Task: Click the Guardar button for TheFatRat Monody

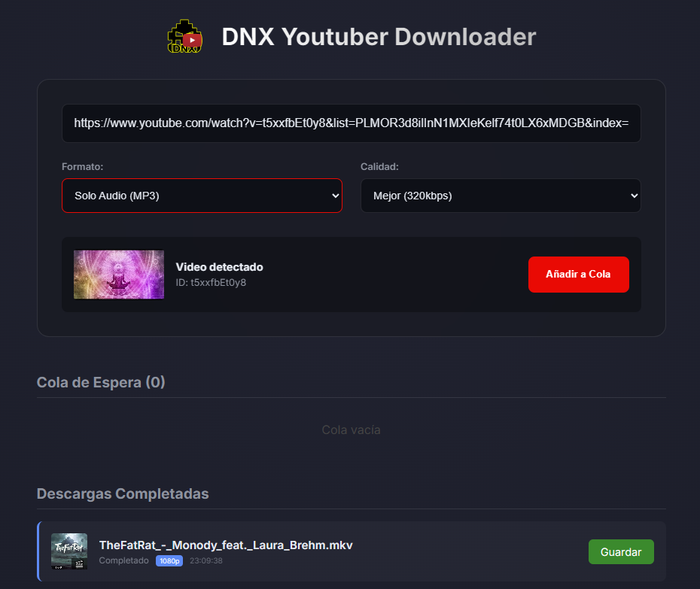Action: pyautogui.click(x=621, y=552)
